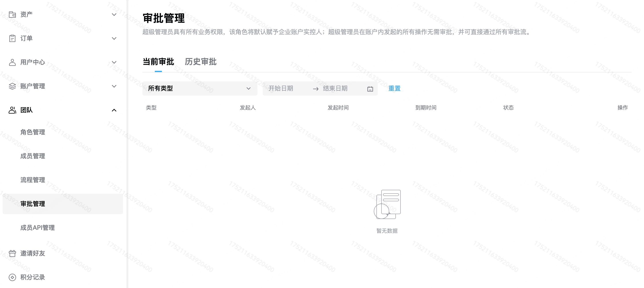
Task: Open the 账户管理 menu label
Action: (33, 86)
